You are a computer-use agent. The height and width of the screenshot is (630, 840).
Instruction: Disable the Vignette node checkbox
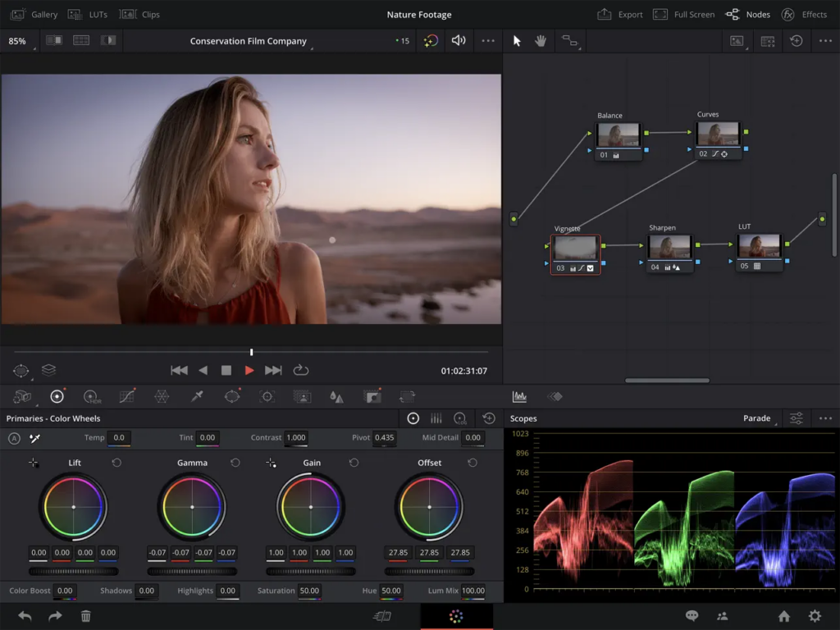coord(591,268)
